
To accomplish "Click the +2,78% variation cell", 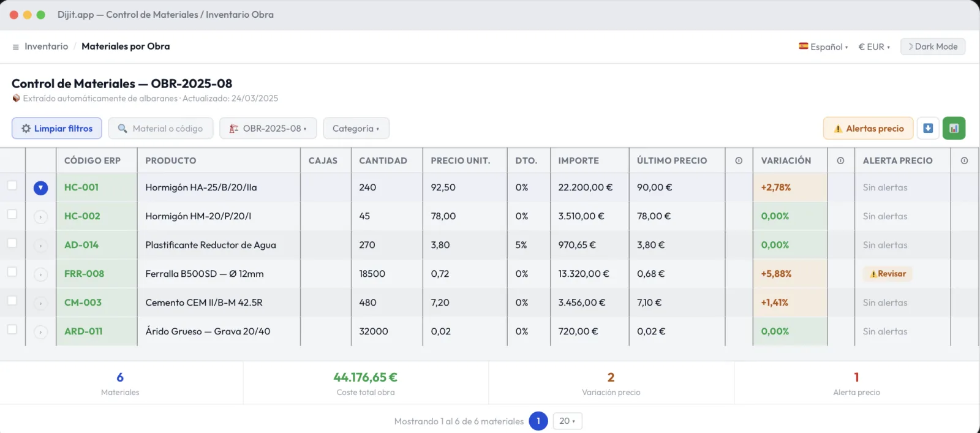I will pyautogui.click(x=790, y=187).
